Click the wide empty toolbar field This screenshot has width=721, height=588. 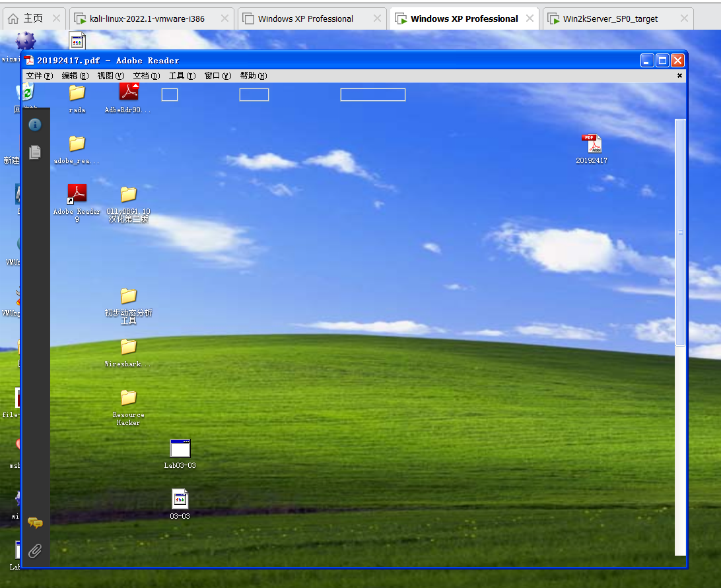tap(373, 95)
